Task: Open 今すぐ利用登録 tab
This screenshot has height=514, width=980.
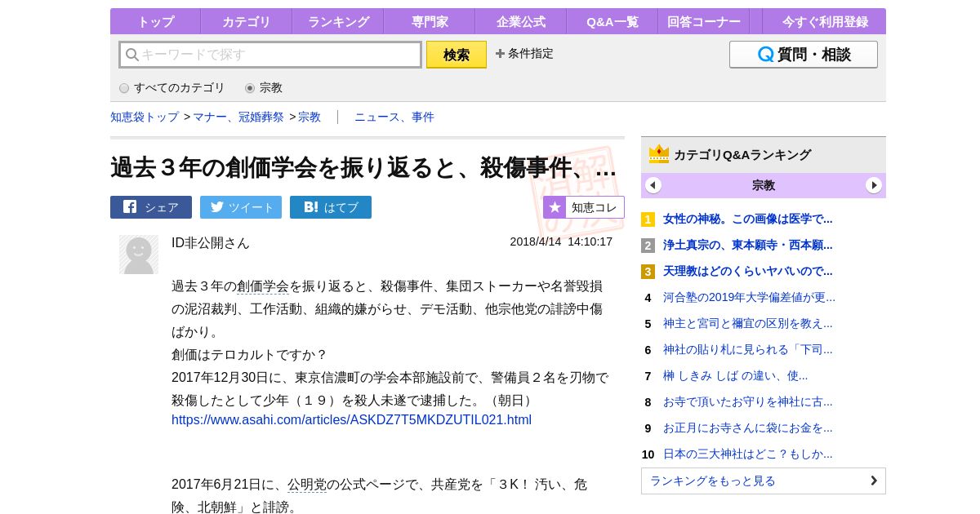Action: [x=825, y=22]
